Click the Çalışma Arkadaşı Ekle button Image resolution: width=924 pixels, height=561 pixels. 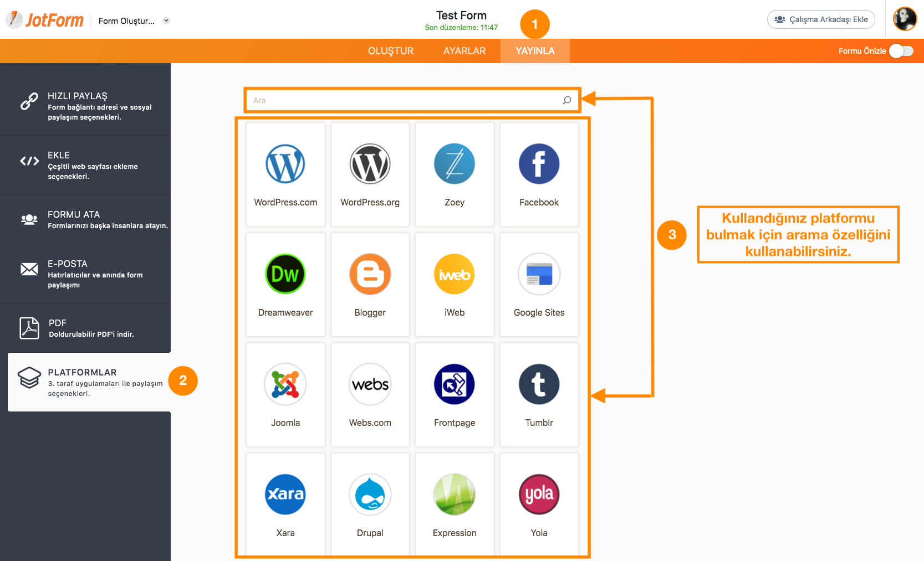[821, 19]
